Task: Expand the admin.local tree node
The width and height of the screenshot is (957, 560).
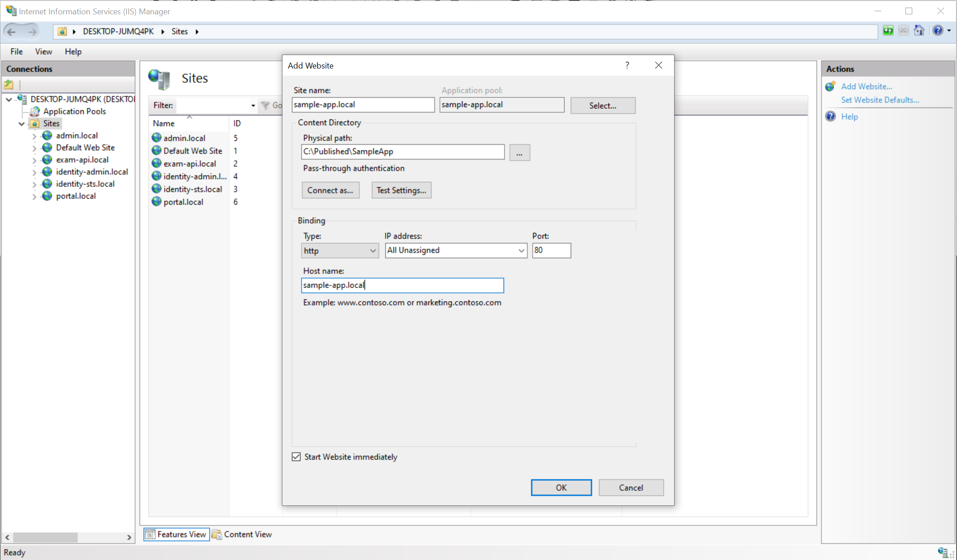Action: coord(34,136)
